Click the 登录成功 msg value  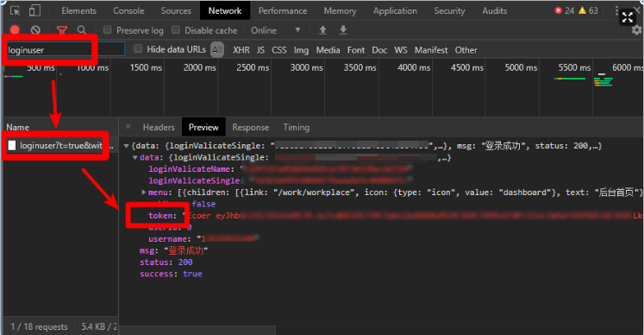(186, 250)
